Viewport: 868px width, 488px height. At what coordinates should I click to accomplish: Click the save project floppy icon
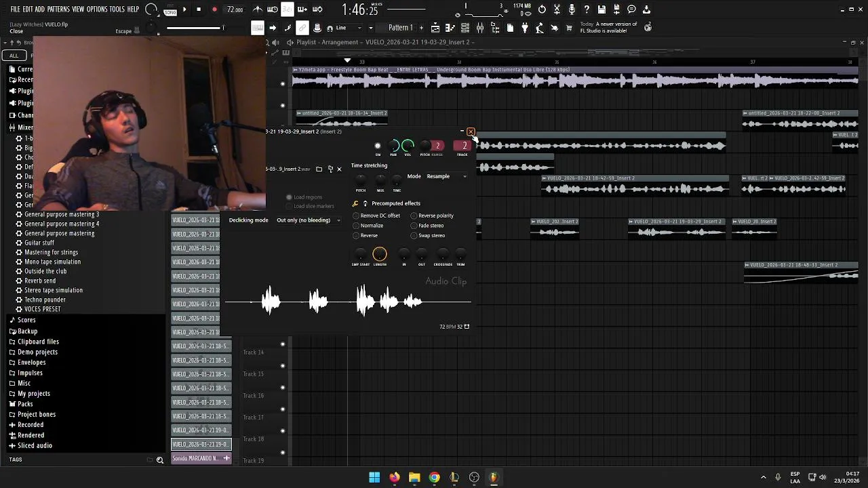click(601, 9)
